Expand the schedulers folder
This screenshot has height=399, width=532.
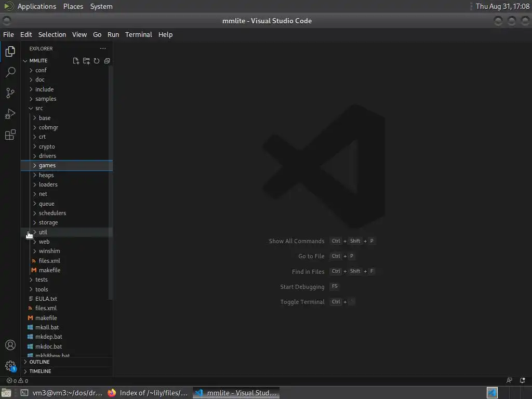coord(66,213)
